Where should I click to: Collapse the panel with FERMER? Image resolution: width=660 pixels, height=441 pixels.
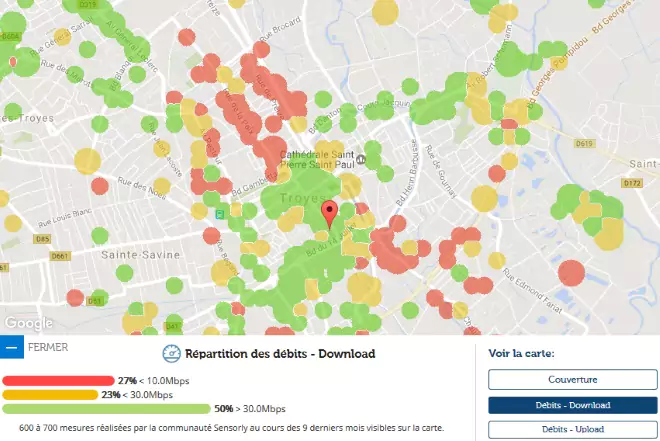click(x=48, y=348)
